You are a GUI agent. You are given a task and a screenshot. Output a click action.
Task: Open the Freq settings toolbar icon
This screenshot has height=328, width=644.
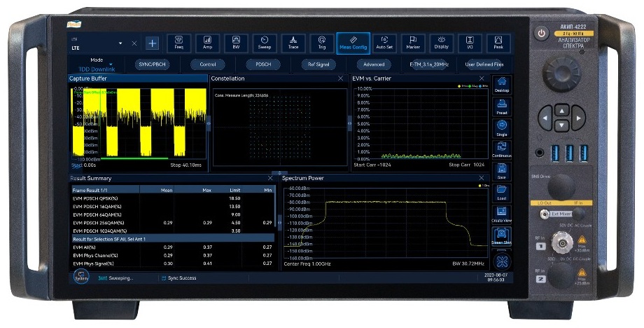[178, 43]
